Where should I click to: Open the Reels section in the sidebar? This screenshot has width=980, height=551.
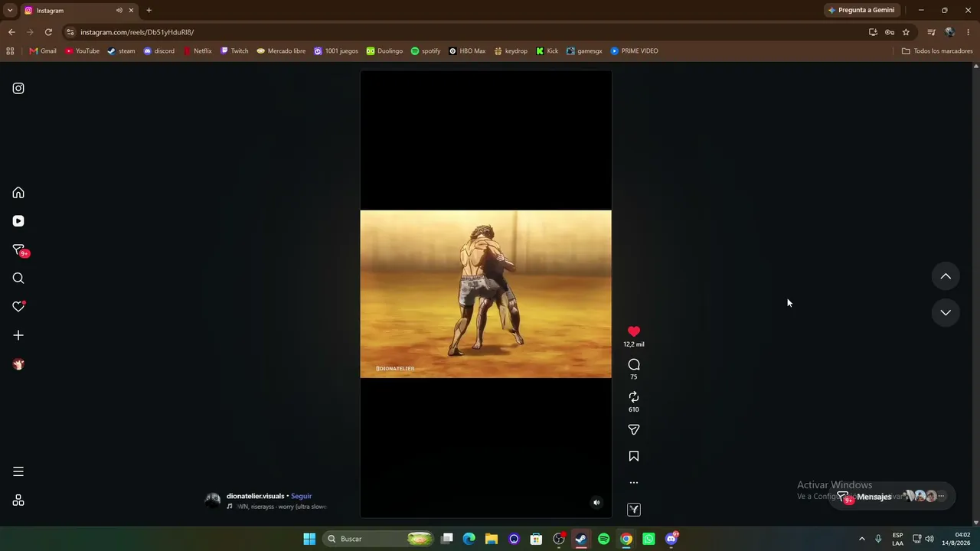coord(18,221)
